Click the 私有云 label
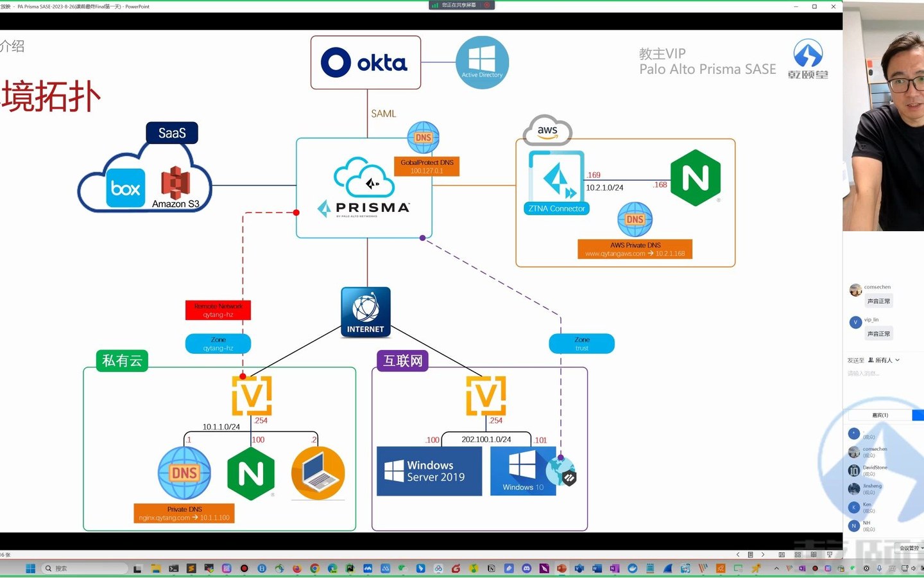924x578 pixels. 122,360
